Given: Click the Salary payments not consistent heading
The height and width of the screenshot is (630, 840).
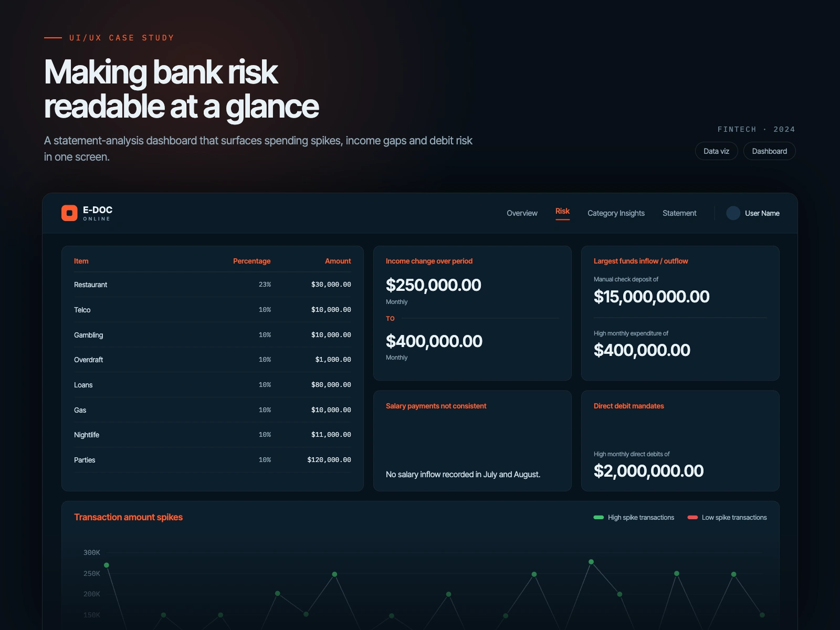Looking at the screenshot, I should (436, 406).
